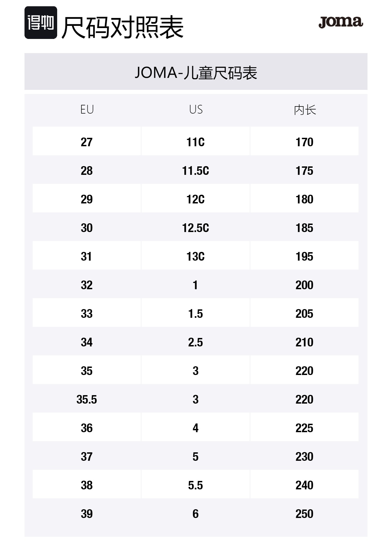Click the EU column header
The image size is (392, 558).
tap(87, 109)
